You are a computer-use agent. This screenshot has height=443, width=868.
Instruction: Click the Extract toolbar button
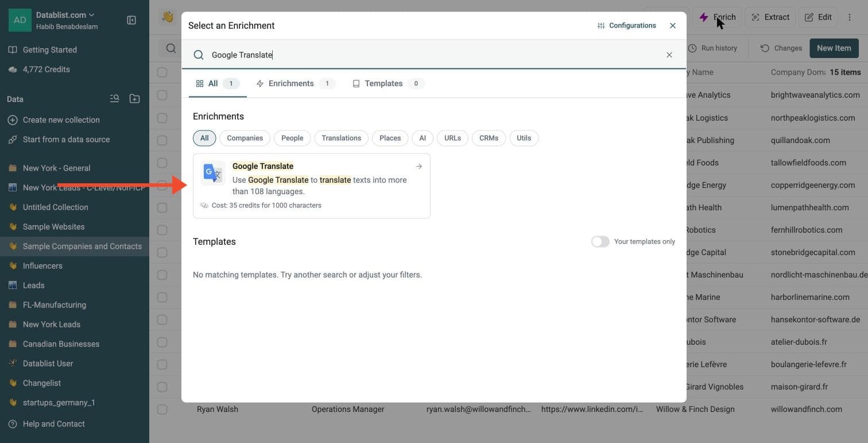[x=770, y=17]
